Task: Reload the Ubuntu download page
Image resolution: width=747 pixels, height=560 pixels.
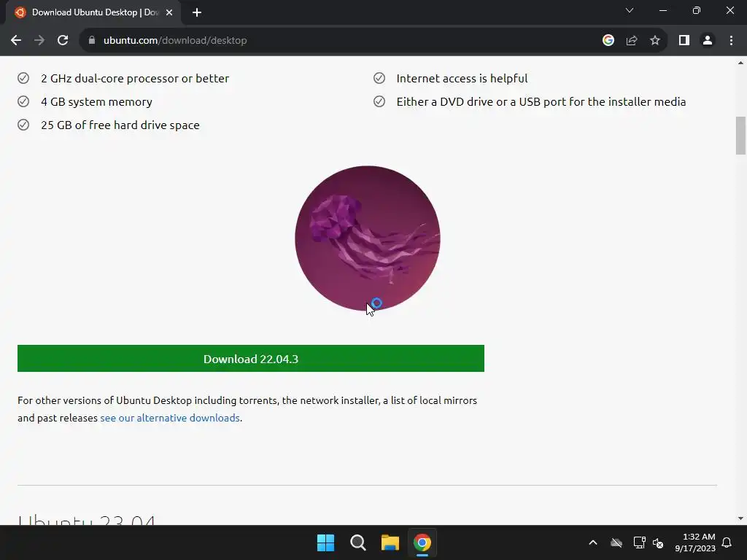Action: point(63,41)
